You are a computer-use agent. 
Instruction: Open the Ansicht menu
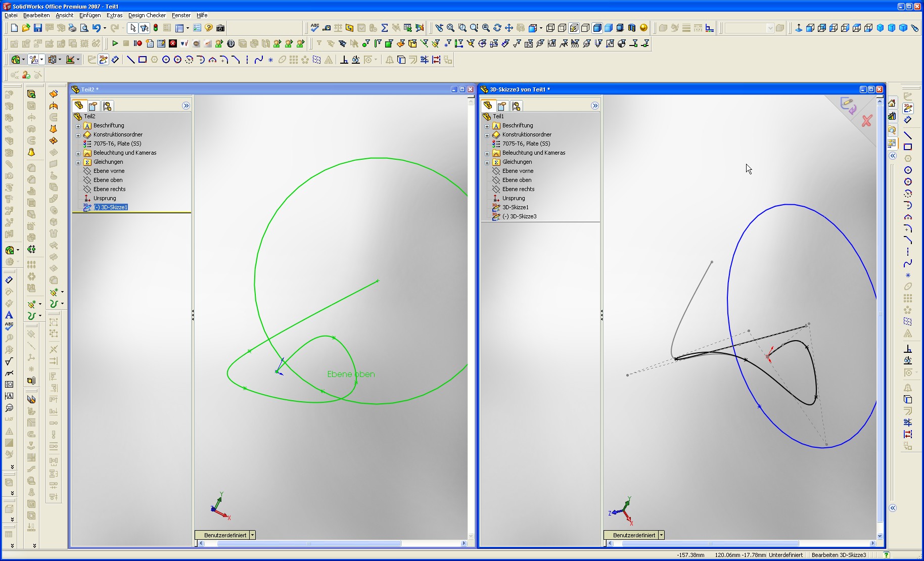(x=65, y=15)
